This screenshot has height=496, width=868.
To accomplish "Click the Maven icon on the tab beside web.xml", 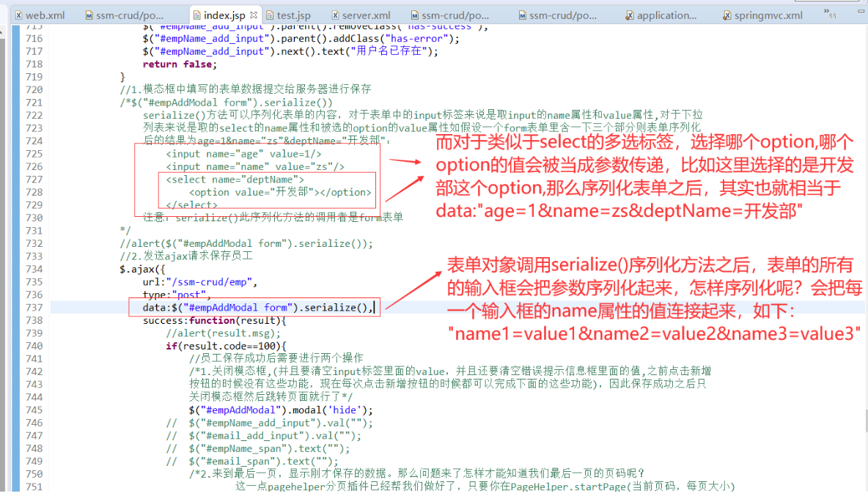I will [89, 15].
